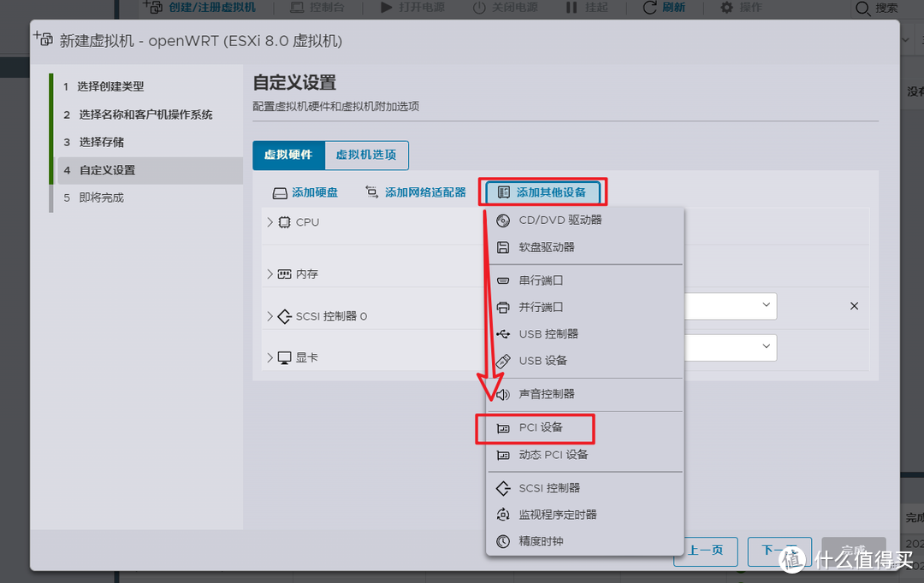
Task: Click the card icon beside PCI 设备
Action: pos(503,428)
